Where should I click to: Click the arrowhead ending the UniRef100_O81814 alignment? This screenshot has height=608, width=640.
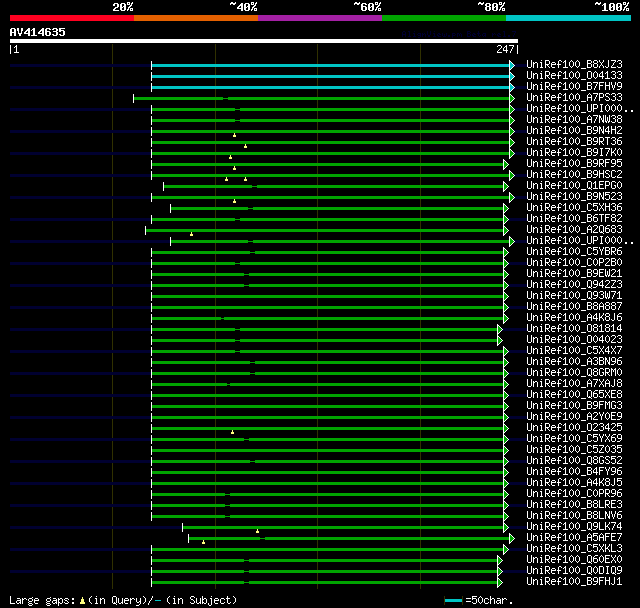point(500,330)
